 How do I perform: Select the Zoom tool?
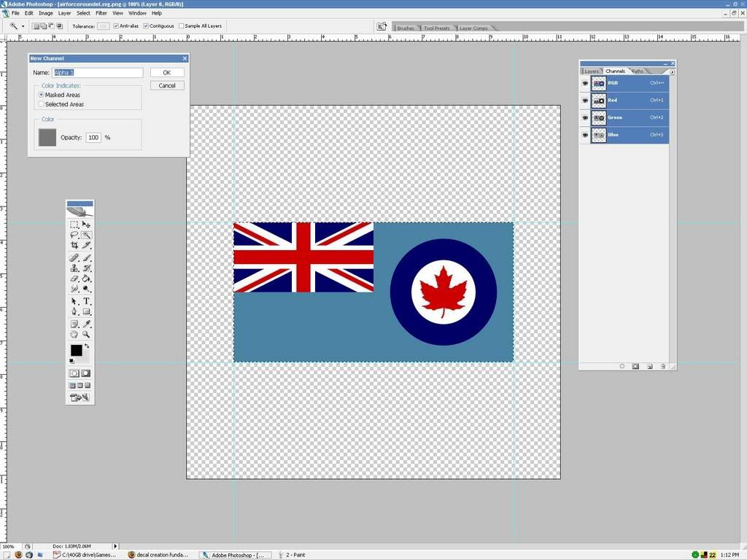point(86,335)
